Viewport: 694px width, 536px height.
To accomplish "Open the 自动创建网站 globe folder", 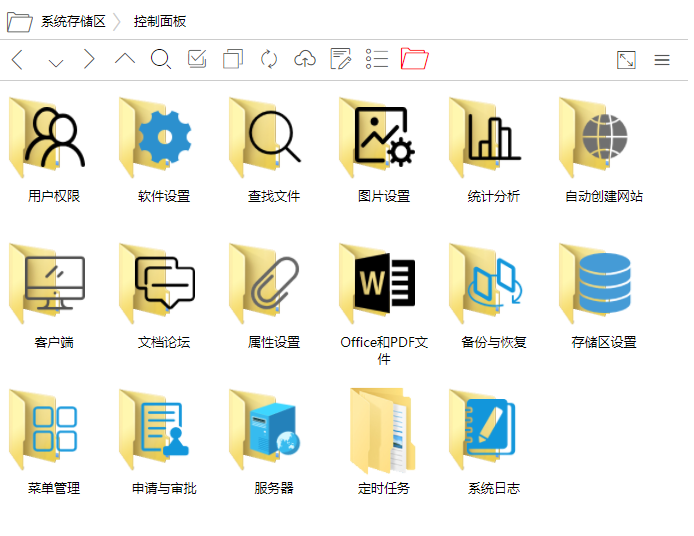I will (594, 137).
